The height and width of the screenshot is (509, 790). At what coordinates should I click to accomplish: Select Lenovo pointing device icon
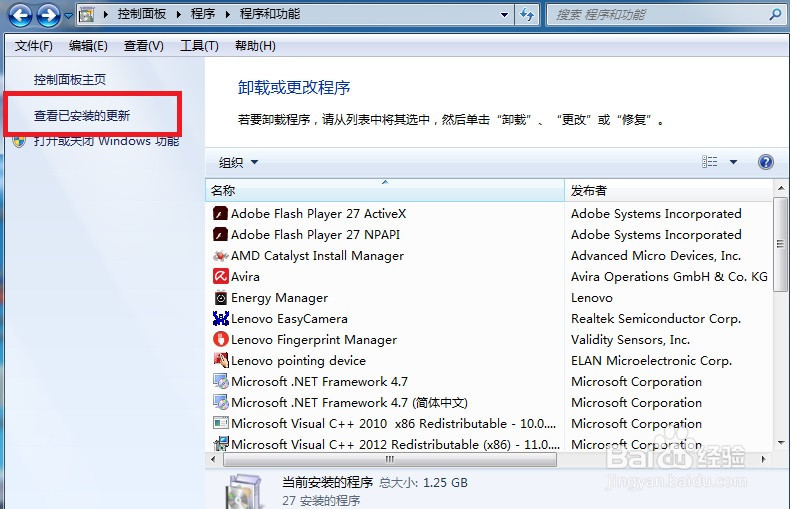pos(220,361)
